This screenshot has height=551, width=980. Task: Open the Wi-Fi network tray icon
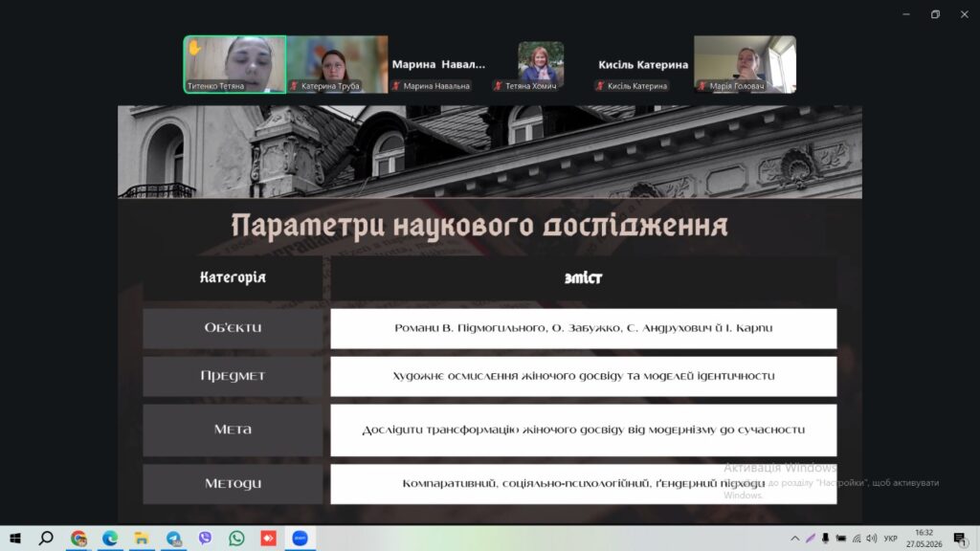click(x=857, y=538)
